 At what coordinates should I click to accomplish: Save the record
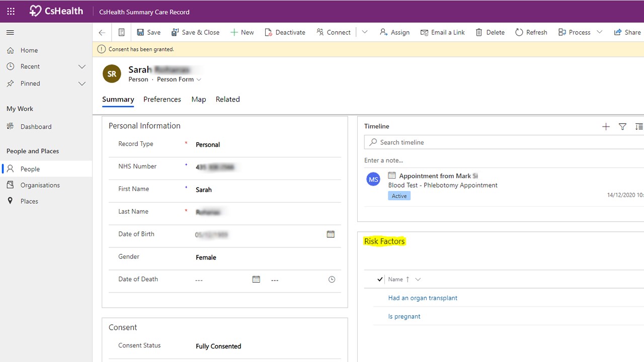(x=149, y=32)
